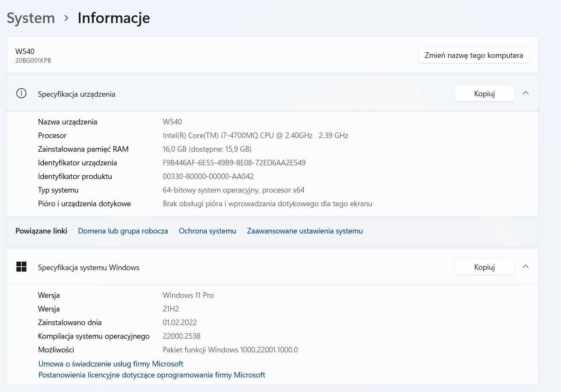Click the Specyfikacja urządzenia header title
561x392 pixels.
point(77,94)
